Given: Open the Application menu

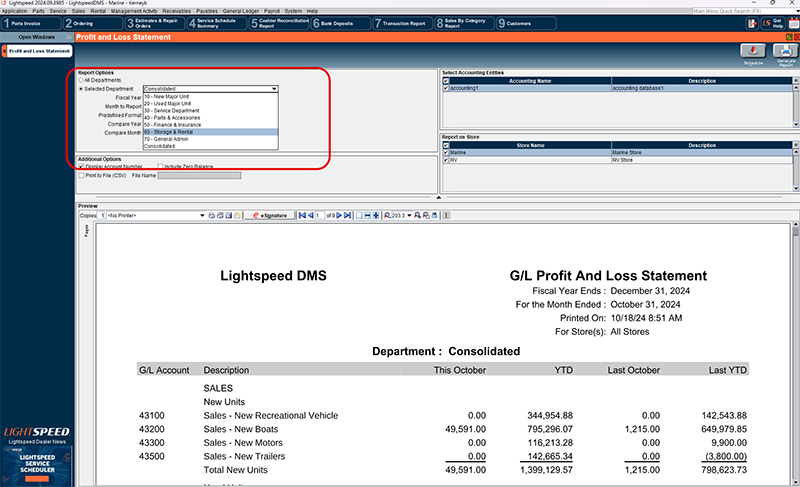Looking at the screenshot, I should tap(15, 11).
